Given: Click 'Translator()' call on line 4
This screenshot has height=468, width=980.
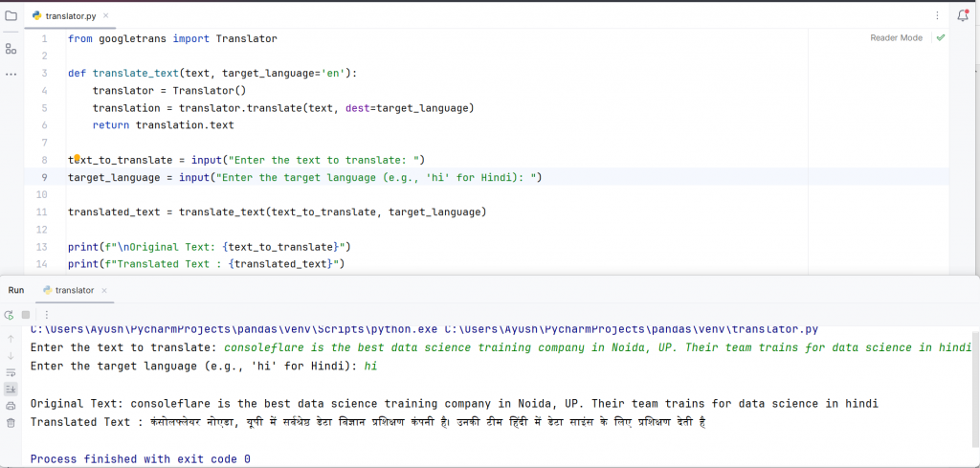Looking at the screenshot, I should click(210, 91).
